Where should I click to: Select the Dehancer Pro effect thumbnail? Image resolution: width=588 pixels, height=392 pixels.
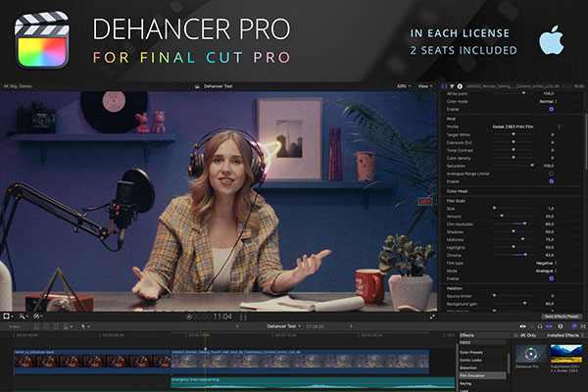click(530, 354)
